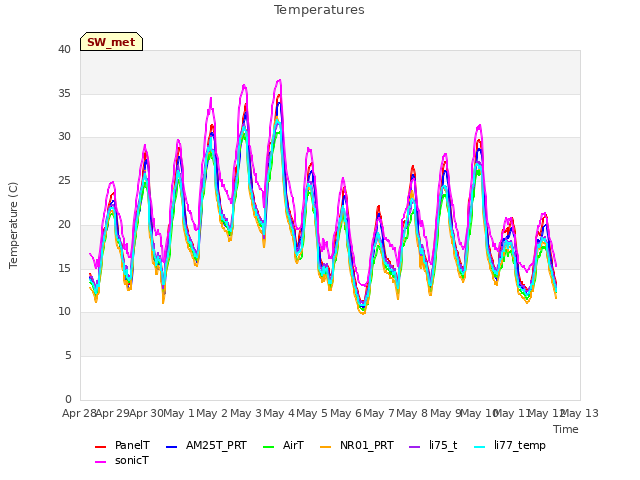Click the May 2 x-axis label
Viewport: 640px width, 480px height.
(x=212, y=413)
